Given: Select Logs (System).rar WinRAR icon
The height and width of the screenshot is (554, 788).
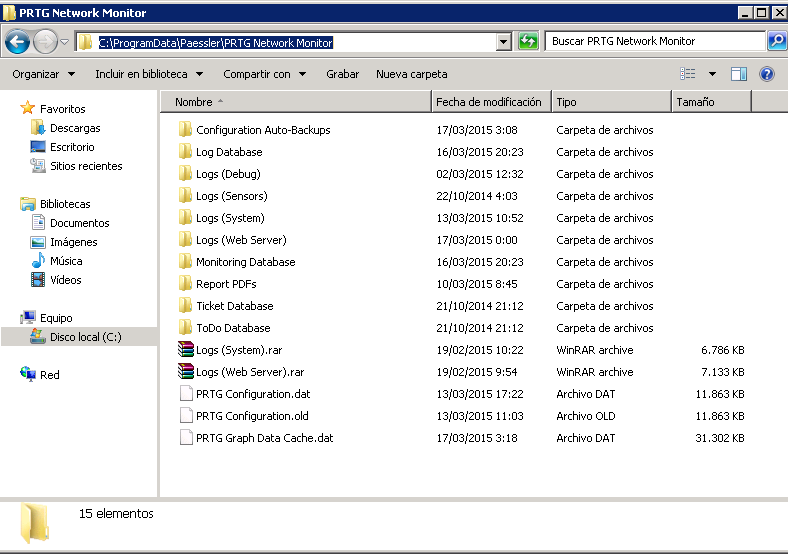Looking at the screenshot, I should coord(186,349).
